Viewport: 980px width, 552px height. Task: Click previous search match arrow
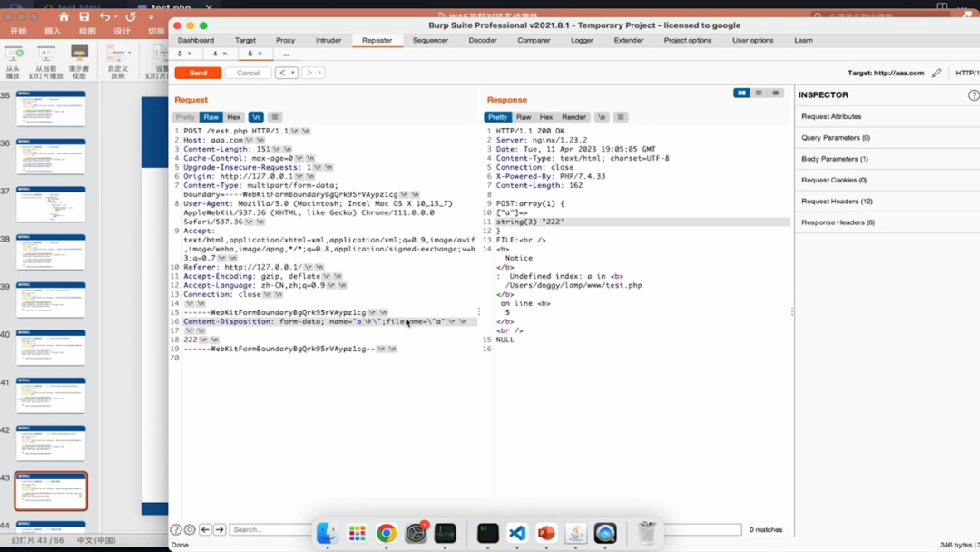click(205, 529)
